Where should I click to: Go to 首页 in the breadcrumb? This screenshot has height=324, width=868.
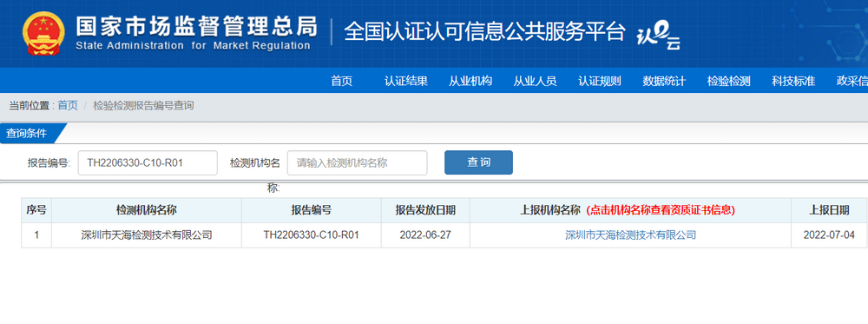click(x=68, y=105)
